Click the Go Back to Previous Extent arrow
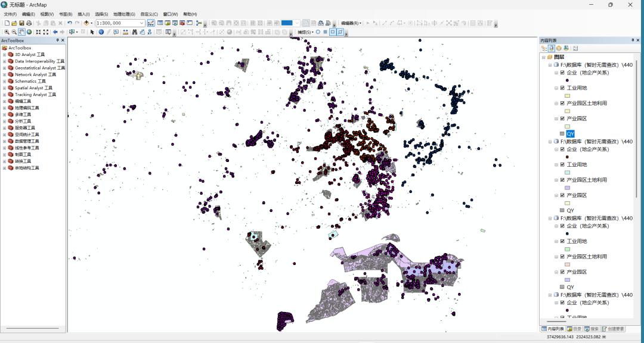The width and height of the screenshot is (644, 343). click(x=55, y=32)
